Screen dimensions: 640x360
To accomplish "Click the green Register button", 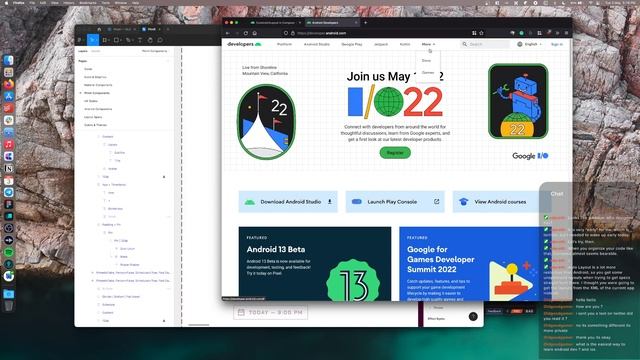I will pos(395,153).
